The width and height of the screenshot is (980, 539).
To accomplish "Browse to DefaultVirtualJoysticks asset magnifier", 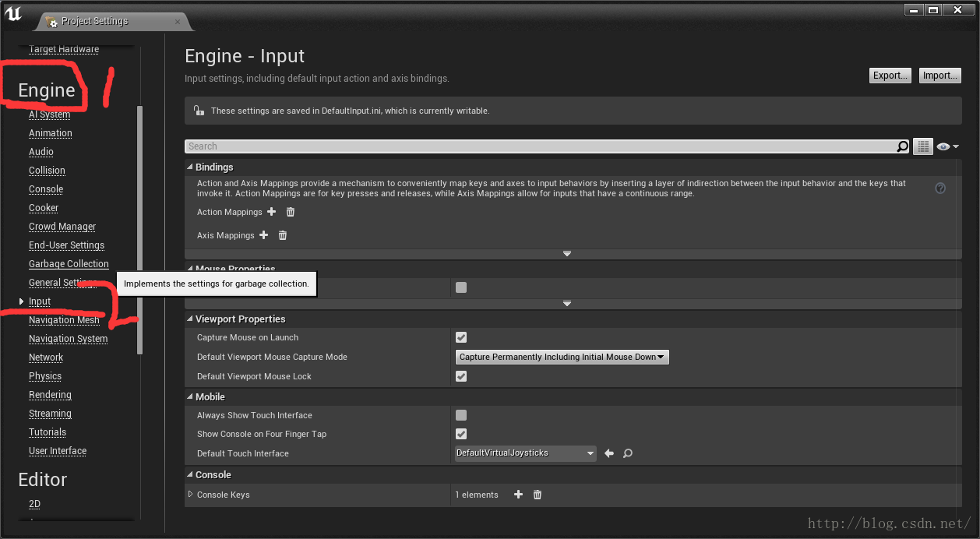I will (x=628, y=453).
